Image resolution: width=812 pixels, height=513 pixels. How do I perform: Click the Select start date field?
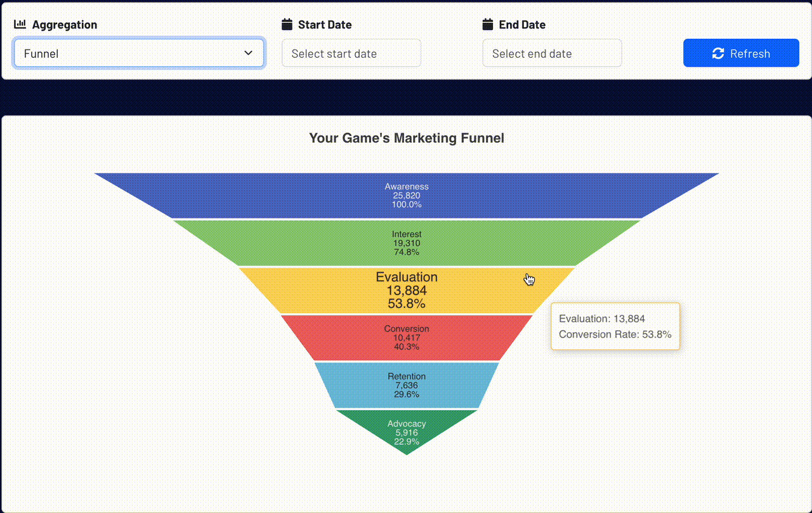351,53
